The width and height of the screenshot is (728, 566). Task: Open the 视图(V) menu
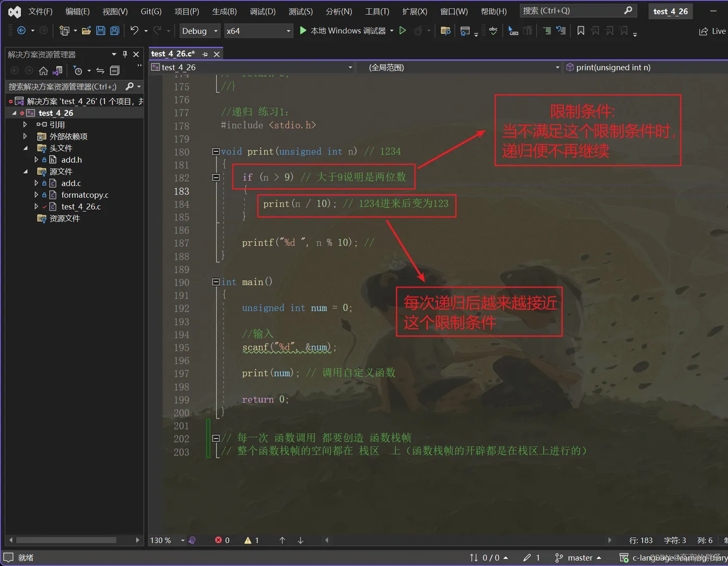[x=115, y=11]
